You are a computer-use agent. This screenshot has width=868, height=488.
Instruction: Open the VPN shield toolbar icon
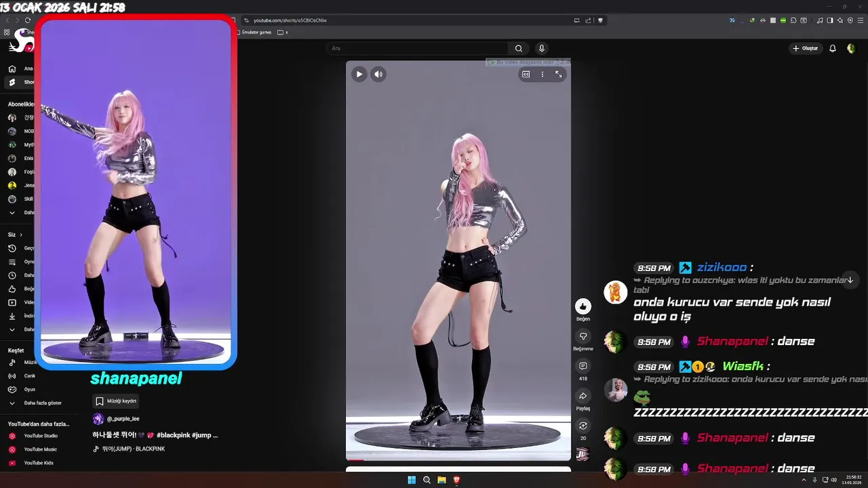pyautogui.click(x=850, y=20)
